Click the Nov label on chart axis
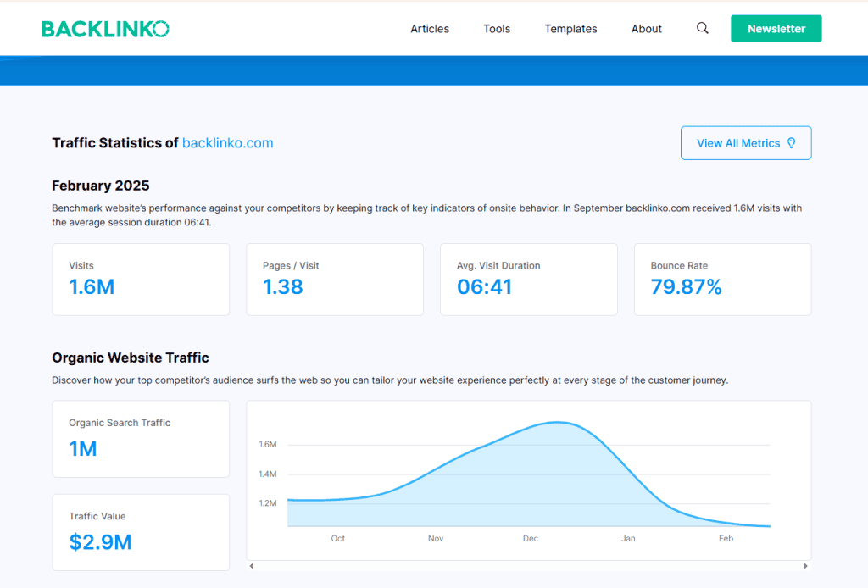The width and height of the screenshot is (868, 588). [x=436, y=538]
